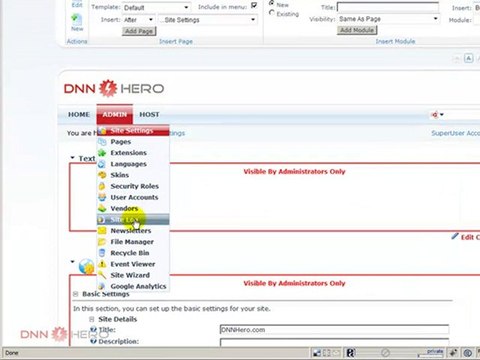
Task: Open the HOST tab
Action: coord(149,114)
